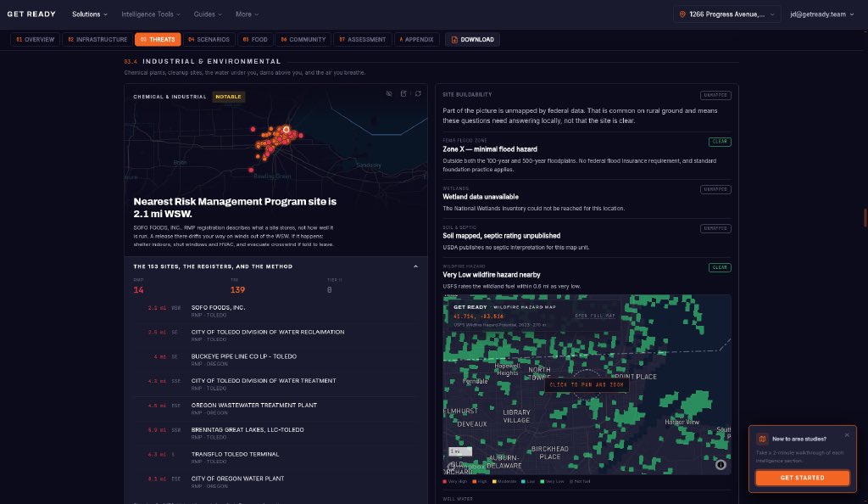
Task: Click the location pin icon in header
Action: click(682, 14)
